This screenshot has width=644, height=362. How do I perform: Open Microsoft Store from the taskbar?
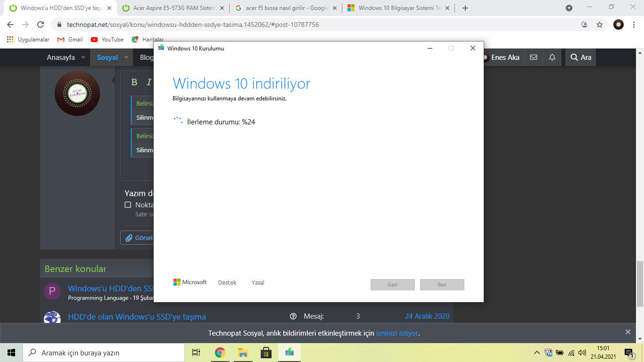[266, 353]
